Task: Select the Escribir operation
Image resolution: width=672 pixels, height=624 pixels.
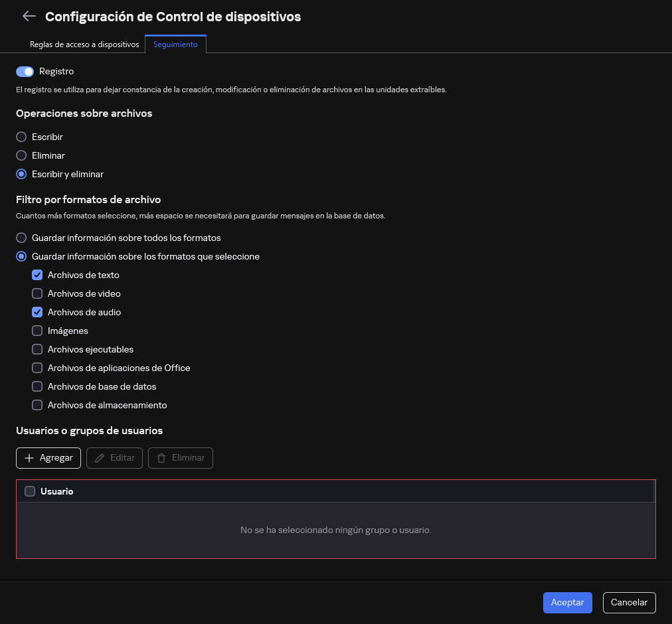Action: [x=21, y=137]
